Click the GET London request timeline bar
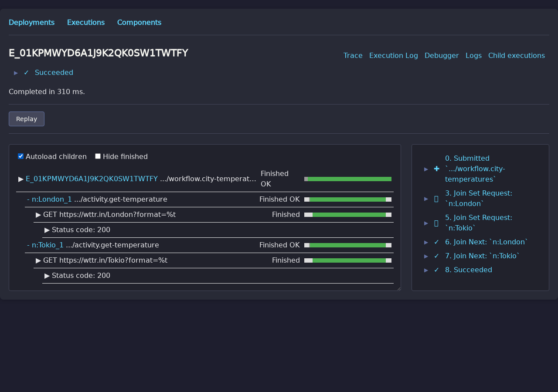This screenshot has width=558, height=392. pyautogui.click(x=348, y=215)
